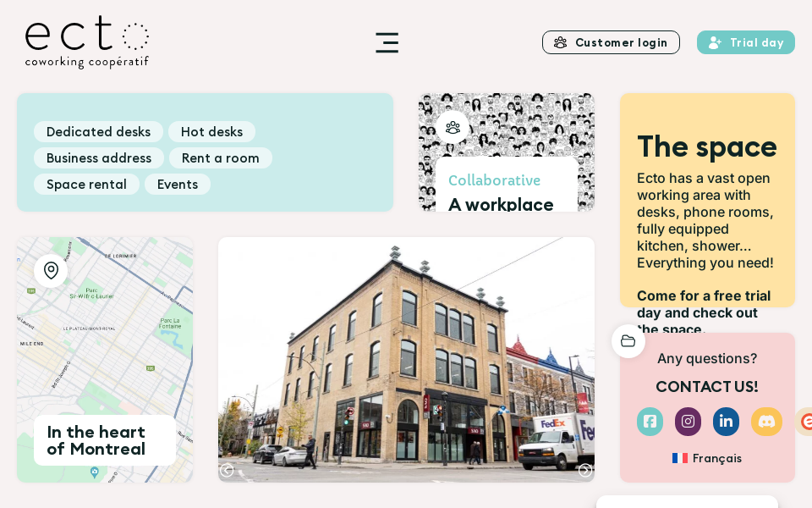Open the Business address option
812x508 pixels.
pos(99,158)
